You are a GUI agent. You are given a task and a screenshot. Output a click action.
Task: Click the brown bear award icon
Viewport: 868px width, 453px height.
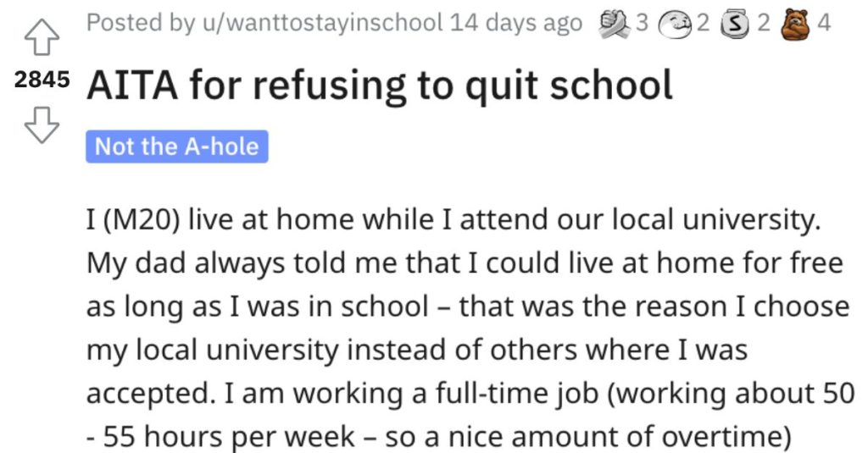(795, 25)
